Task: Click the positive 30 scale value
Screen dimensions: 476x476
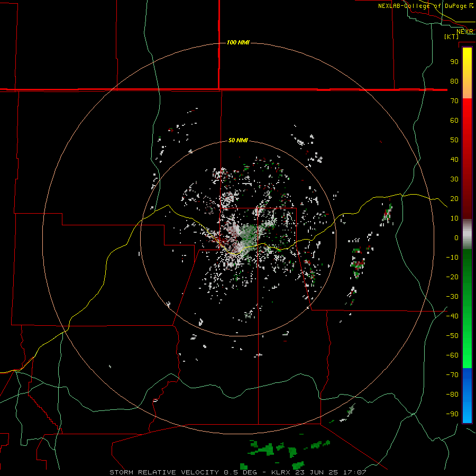Action: (x=454, y=179)
